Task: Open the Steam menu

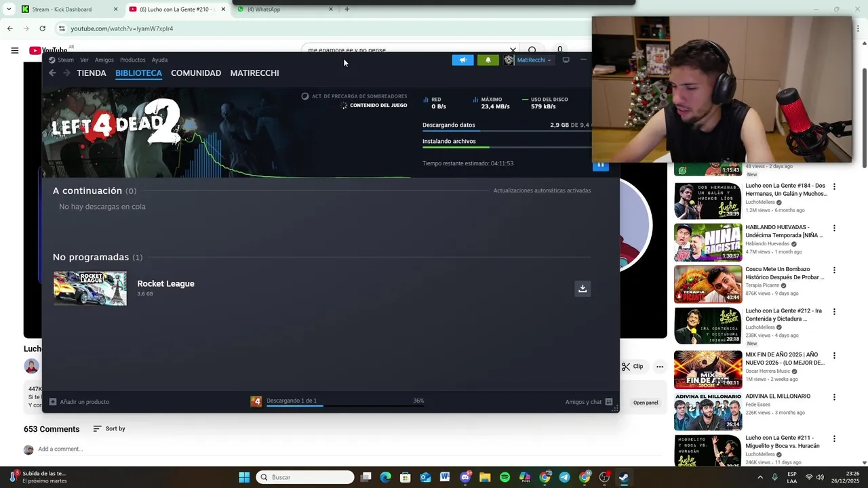Action: coord(61,60)
